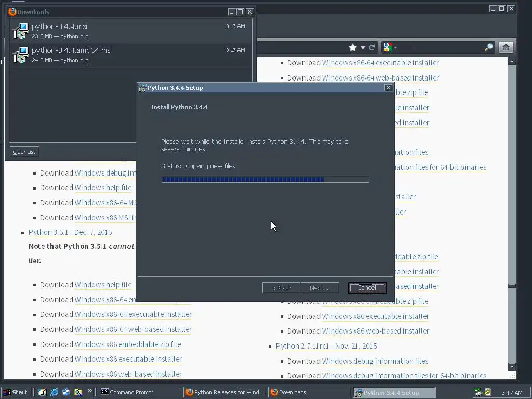Click top Windows x86-64 executable installer link
The width and height of the screenshot is (532, 399).
(x=380, y=63)
